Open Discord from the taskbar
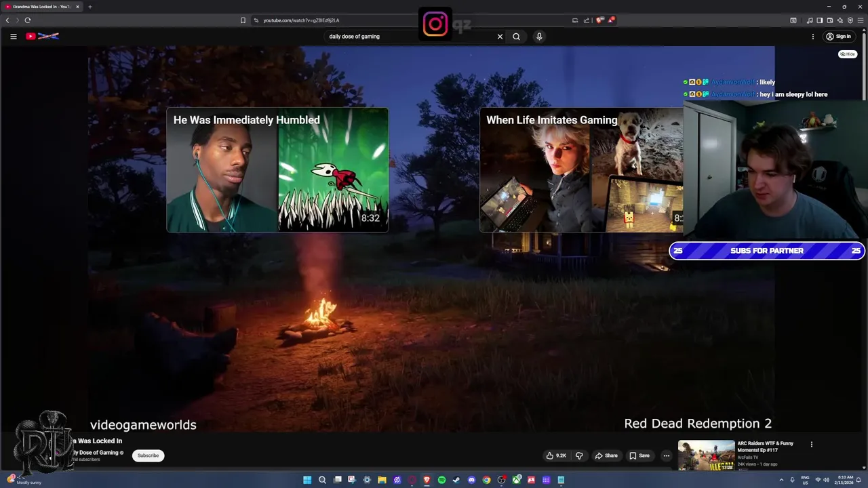The image size is (868, 488). (x=471, y=480)
